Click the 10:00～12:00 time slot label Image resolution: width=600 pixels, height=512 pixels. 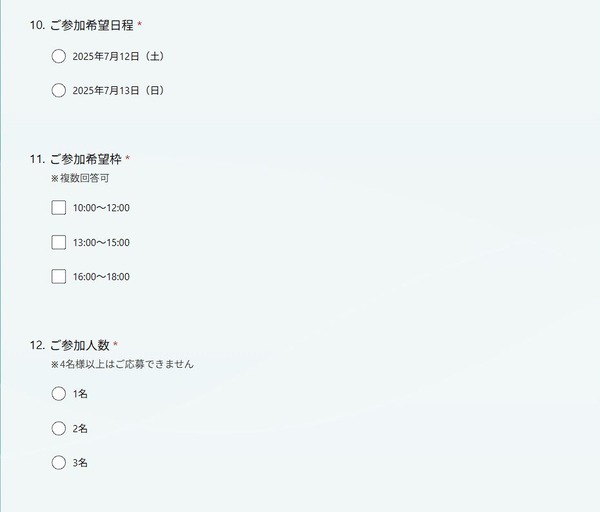pyautogui.click(x=101, y=208)
